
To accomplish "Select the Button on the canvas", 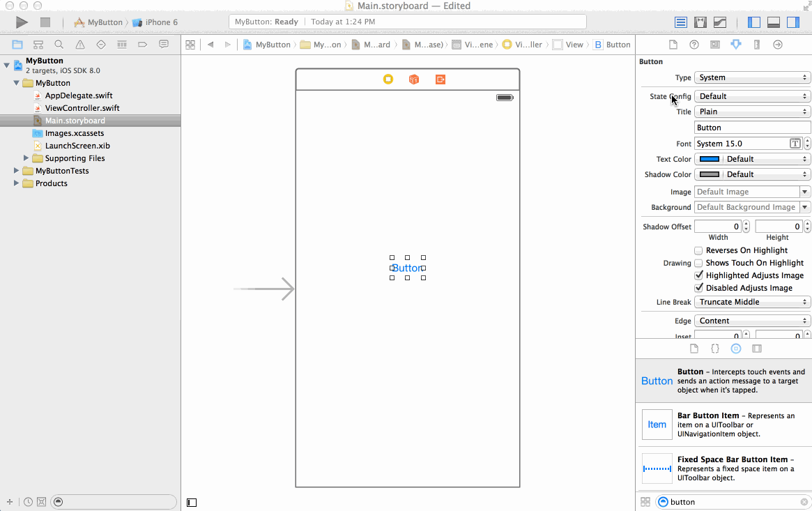I will [x=407, y=268].
